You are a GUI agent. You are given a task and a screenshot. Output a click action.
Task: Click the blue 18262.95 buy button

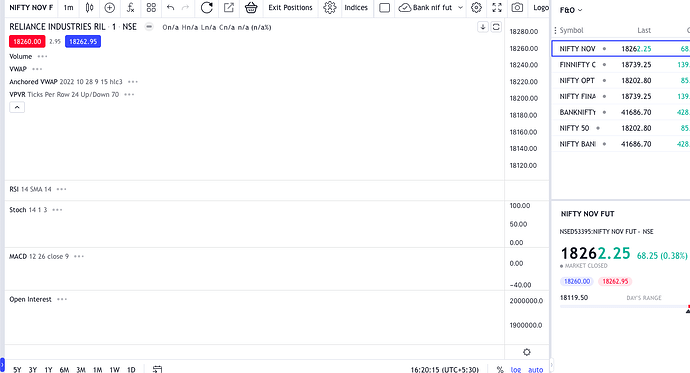[83, 41]
